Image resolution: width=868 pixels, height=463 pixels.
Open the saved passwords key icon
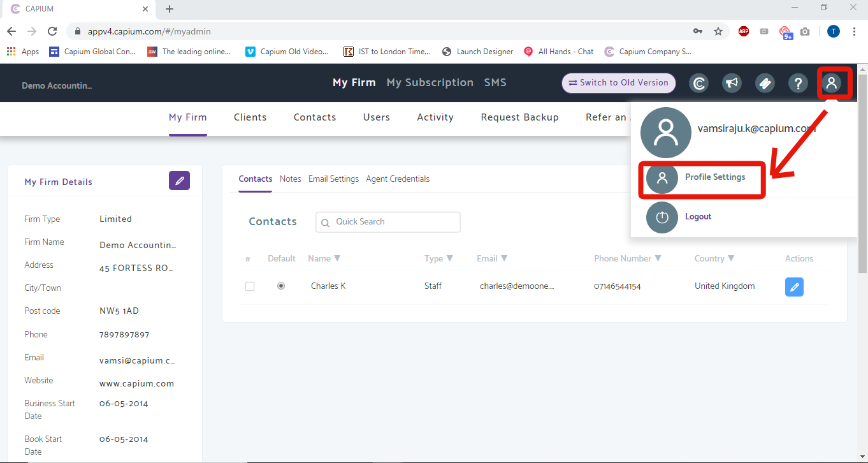tap(698, 31)
